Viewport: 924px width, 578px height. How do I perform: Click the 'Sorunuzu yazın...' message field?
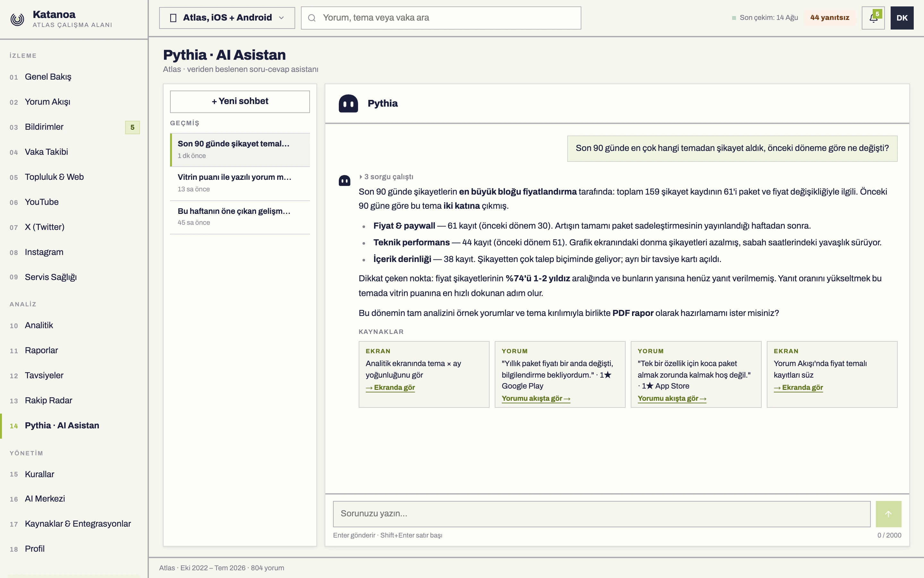coord(602,514)
